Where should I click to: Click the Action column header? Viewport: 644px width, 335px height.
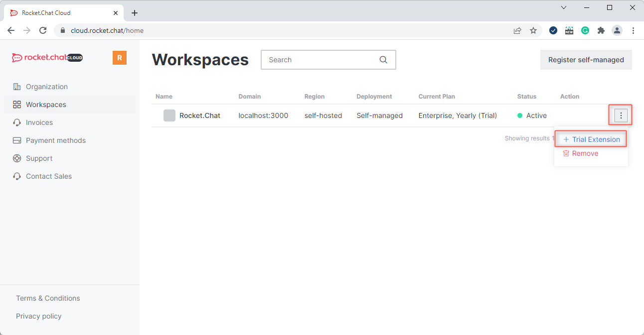[x=570, y=97]
